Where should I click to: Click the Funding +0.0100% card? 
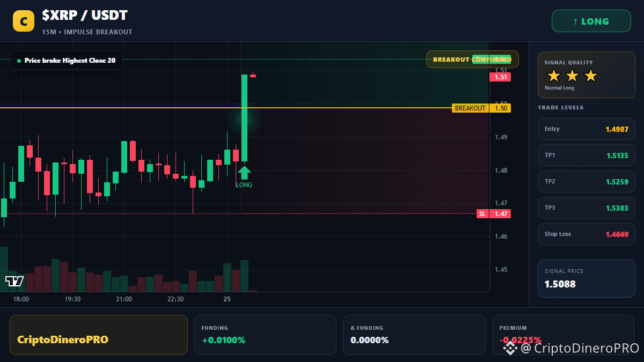coord(265,335)
